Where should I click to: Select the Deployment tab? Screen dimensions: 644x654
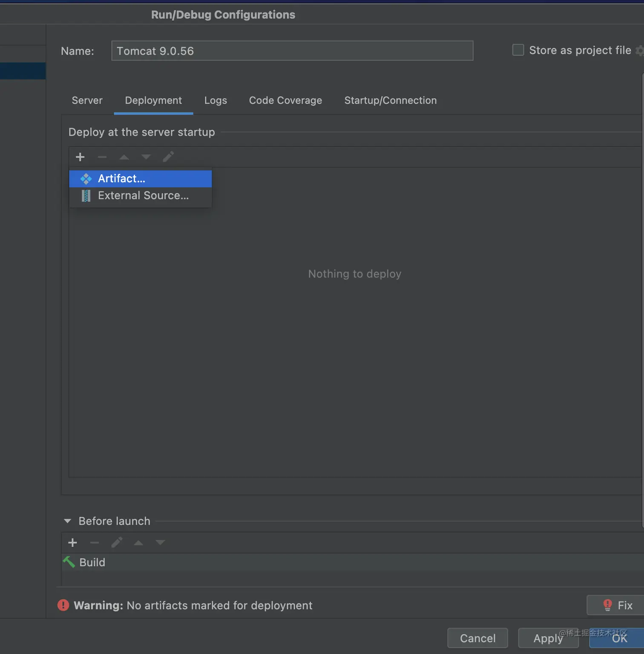coord(153,100)
